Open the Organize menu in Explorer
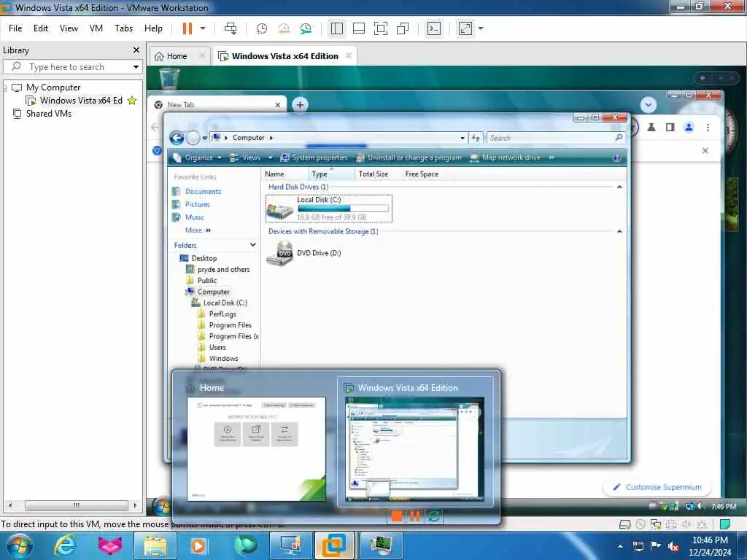Viewport: 747px width, 560px height. [198, 157]
